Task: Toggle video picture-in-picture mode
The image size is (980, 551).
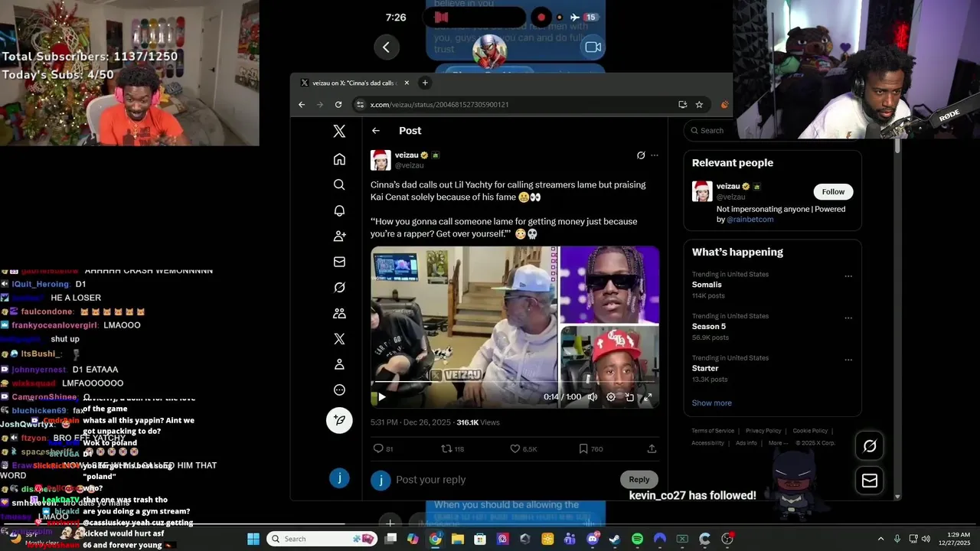Action: [x=629, y=397]
